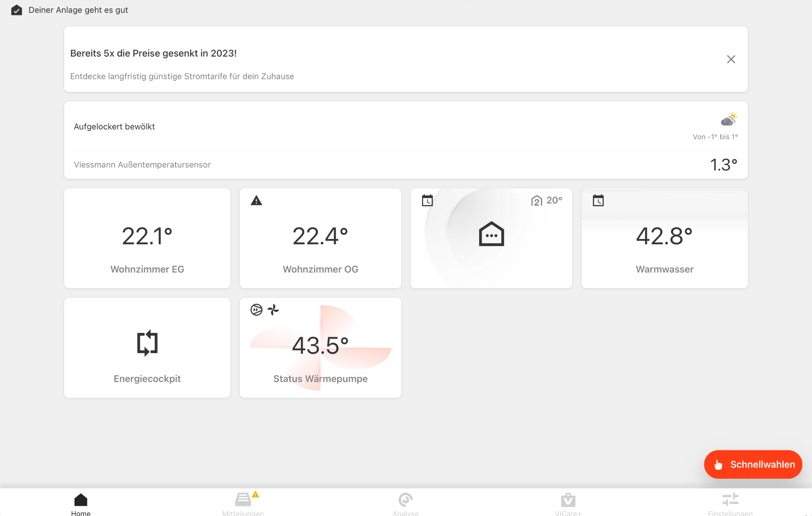Go to the ViCare+ tab
Screen dimensions: 812x516
(x=568, y=503)
